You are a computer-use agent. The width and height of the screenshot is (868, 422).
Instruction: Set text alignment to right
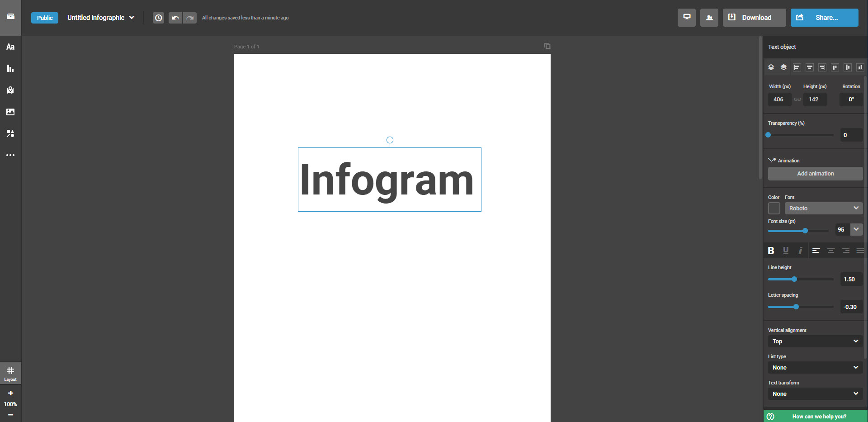coord(846,251)
